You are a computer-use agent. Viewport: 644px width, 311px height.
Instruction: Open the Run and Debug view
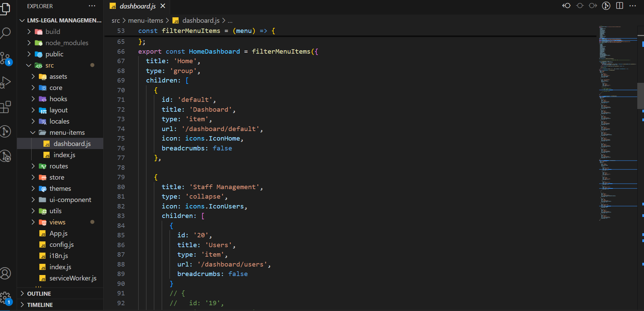(6, 83)
